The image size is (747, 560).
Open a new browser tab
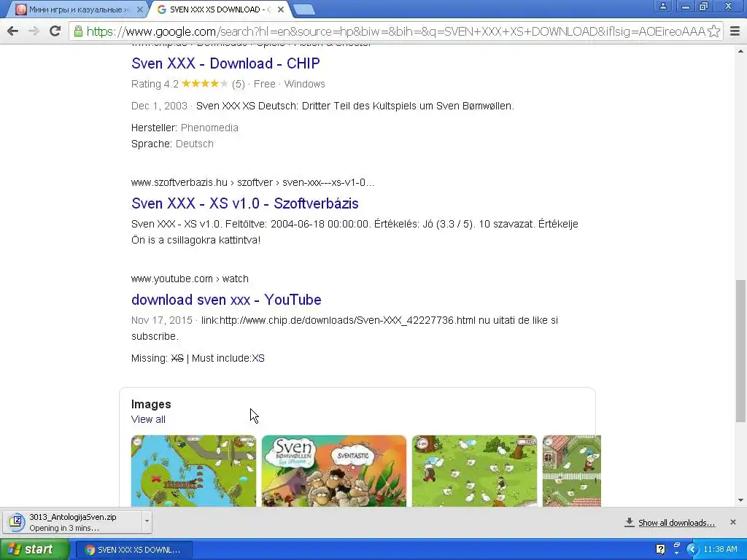pos(303,9)
